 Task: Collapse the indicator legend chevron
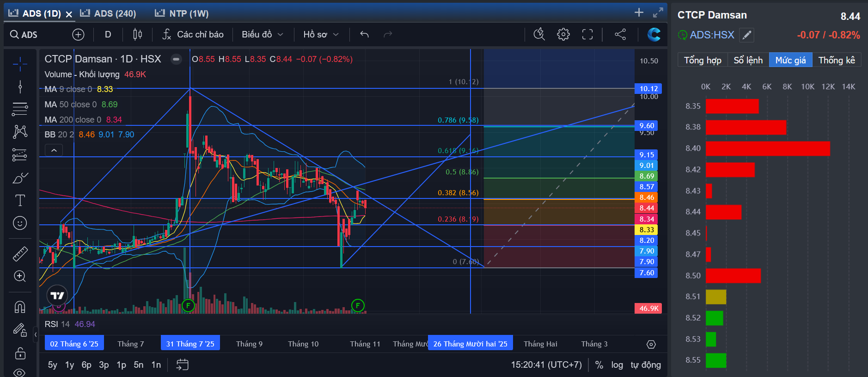tap(54, 150)
